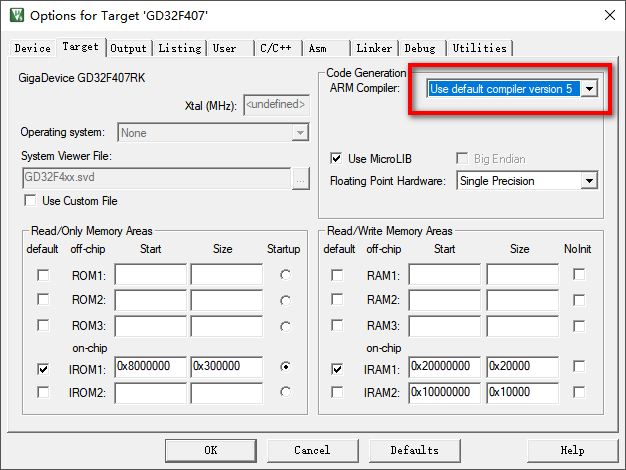Open the Floating Point Hardware dropdown

tap(527, 181)
